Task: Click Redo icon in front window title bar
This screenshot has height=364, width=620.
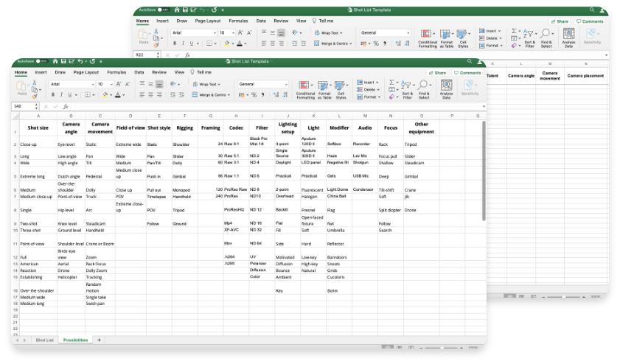Action: 93,61
